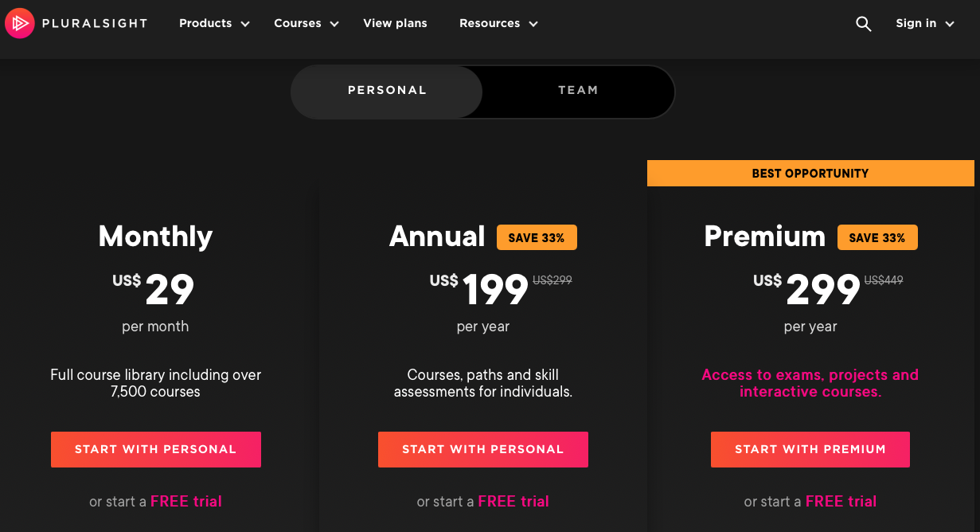Start a FREE trial under Monthly plan

coord(185,501)
